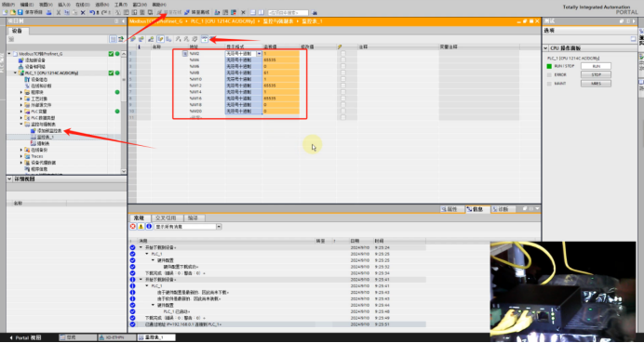
Task: Expand the External Source Files folder
Action: (21, 105)
